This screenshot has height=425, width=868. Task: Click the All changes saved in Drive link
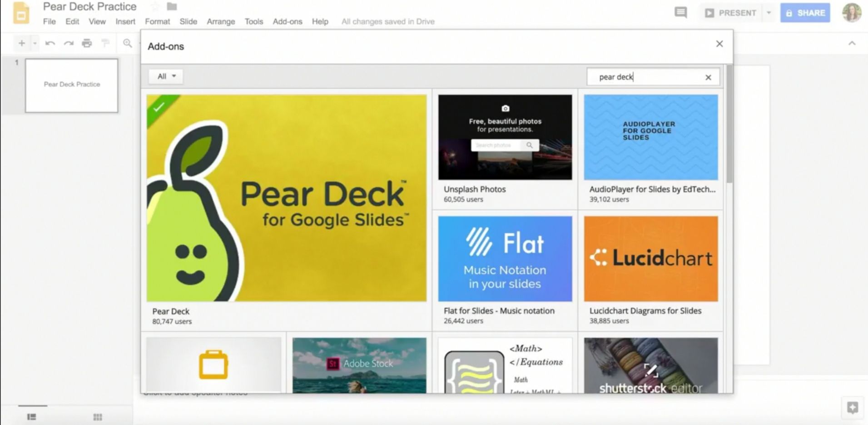tap(388, 21)
